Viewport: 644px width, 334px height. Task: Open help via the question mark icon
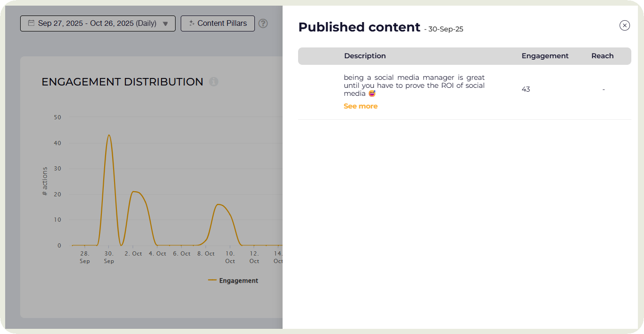pyautogui.click(x=263, y=23)
